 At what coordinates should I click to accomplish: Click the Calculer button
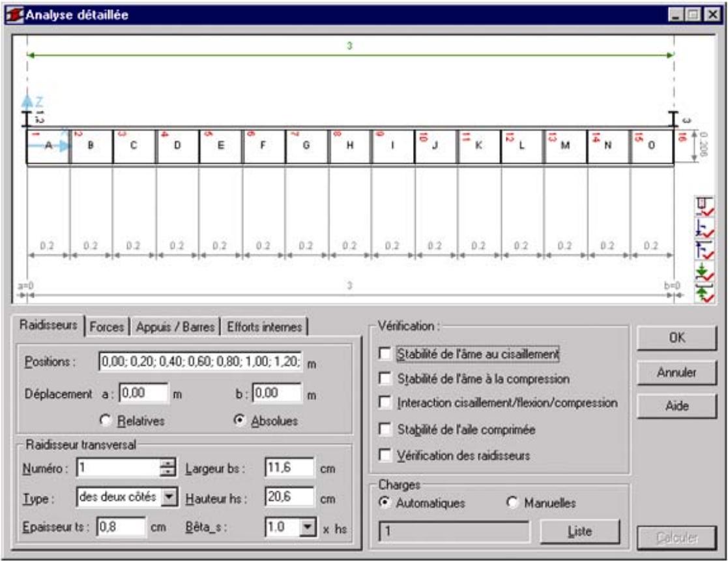[677, 538]
